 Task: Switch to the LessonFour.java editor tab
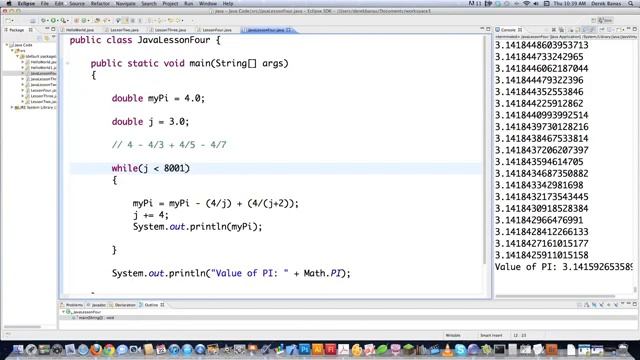pos(215,30)
